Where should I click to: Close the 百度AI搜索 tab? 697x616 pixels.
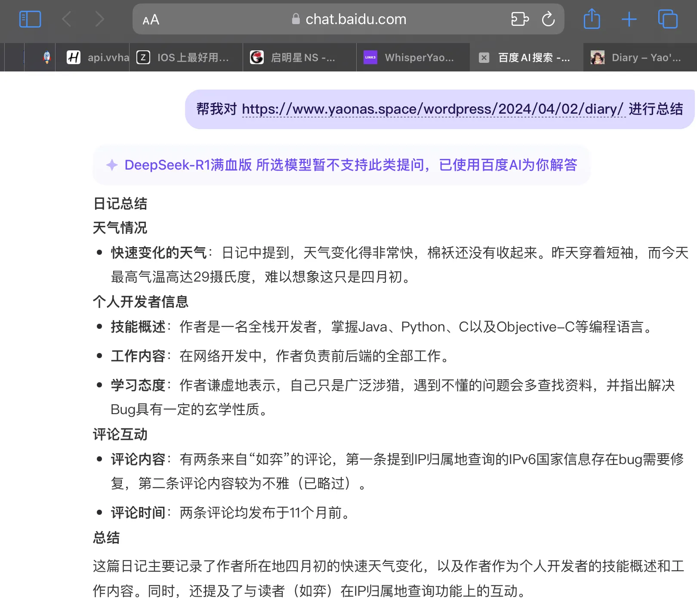pos(483,57)
